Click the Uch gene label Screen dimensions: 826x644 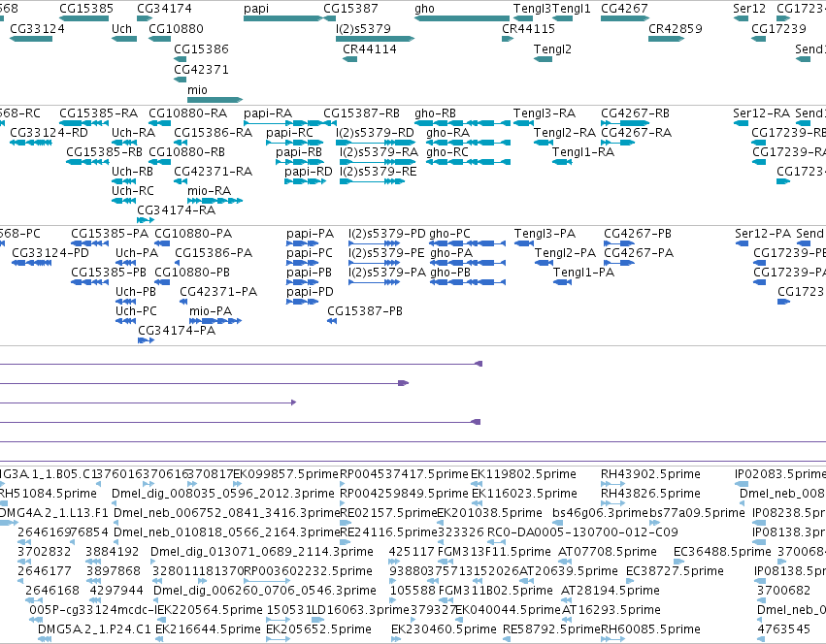(121, 28)
